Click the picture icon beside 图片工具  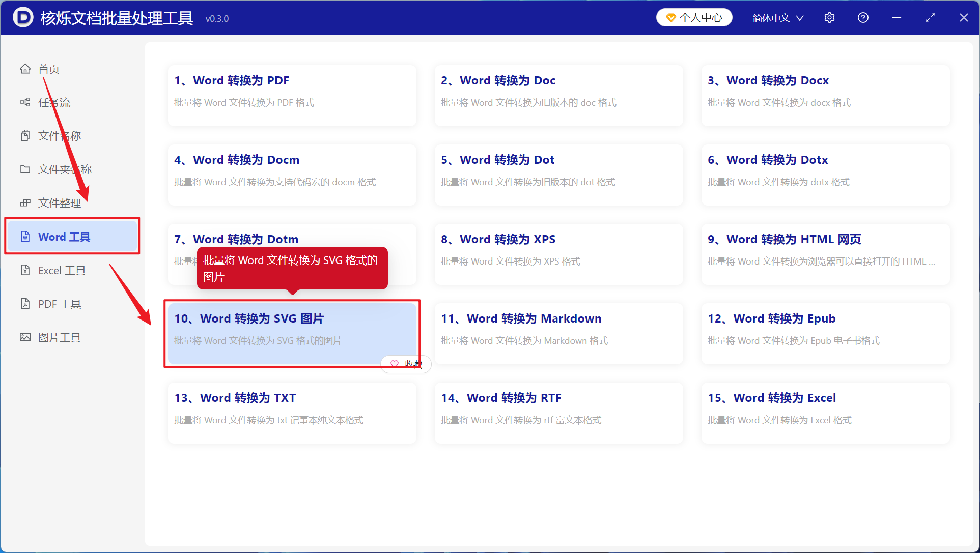coord(25,337)
